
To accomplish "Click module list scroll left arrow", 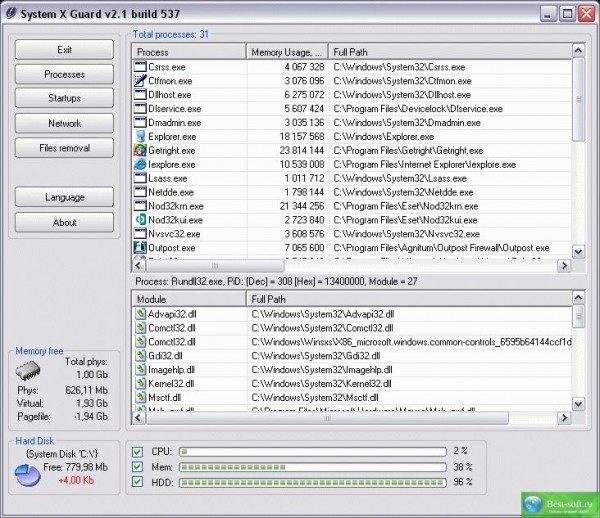I will tap(138, 418).
